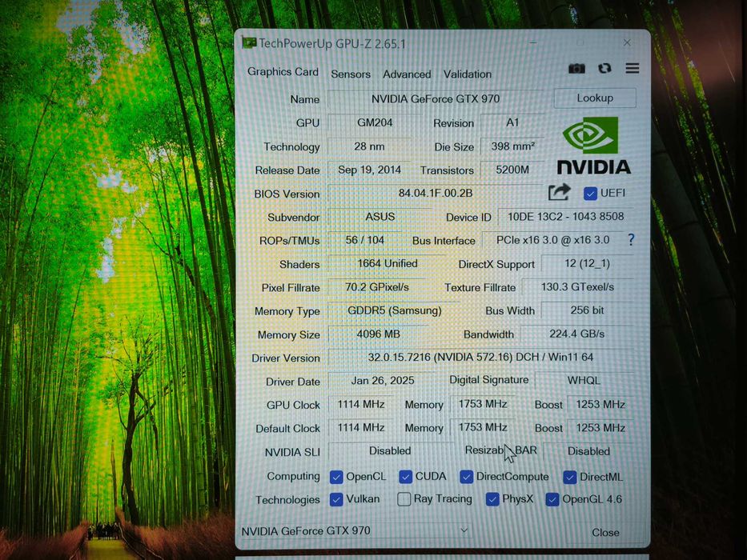Toggle the DirectML checkbox

coord(570,477)
